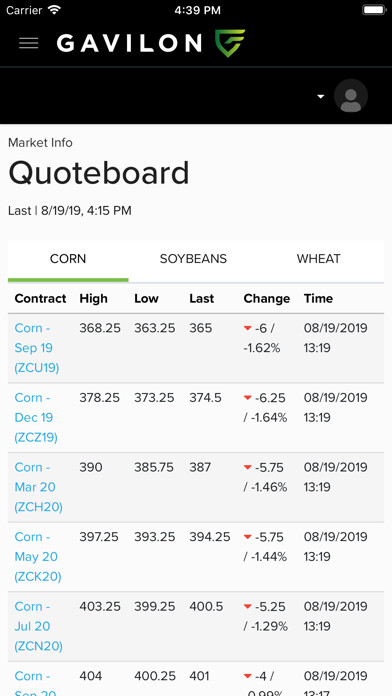Switch to the WHEAT tab

point(319,259)
